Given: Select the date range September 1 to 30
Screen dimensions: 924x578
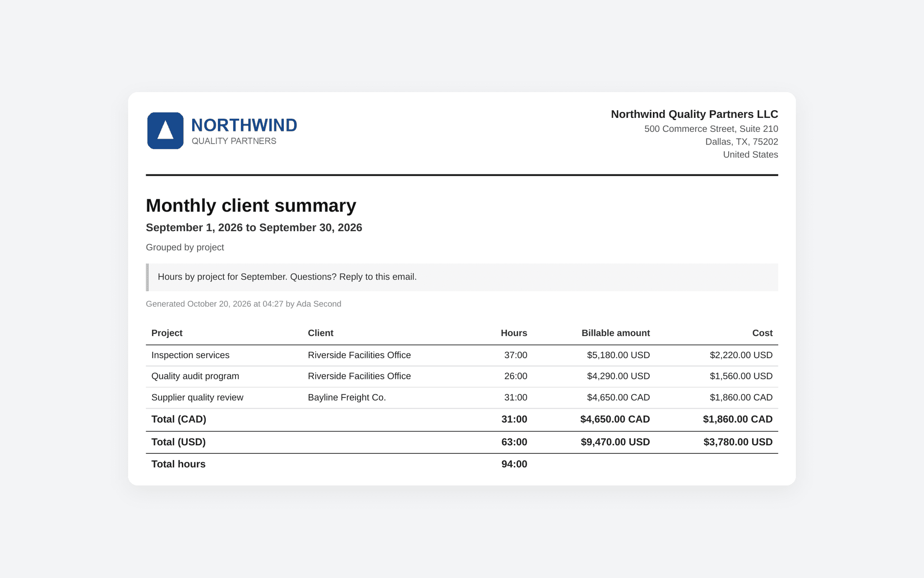Looking at the screenshot, I should click(254, 228).
